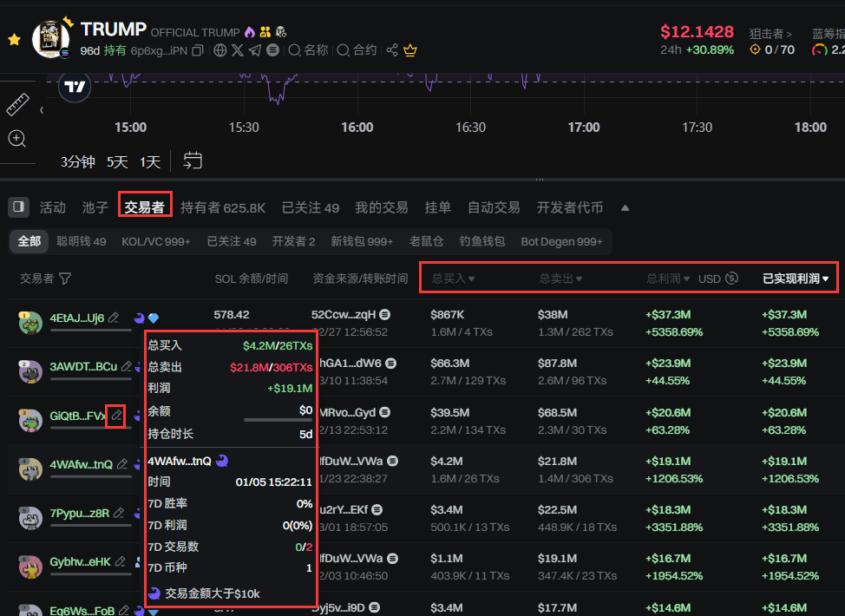Click the purple flame icon beside OFFICIAL TRUMP
This screenshot has height=616, width=845.
coord(250,32)
